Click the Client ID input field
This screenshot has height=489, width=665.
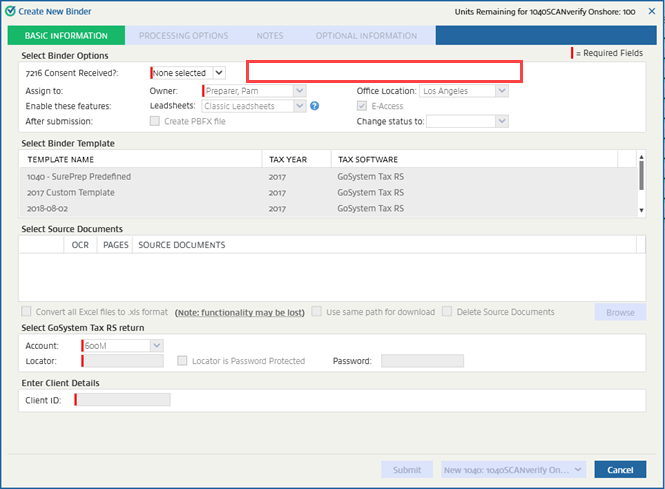pyautogui.click(x=124, y=400)
